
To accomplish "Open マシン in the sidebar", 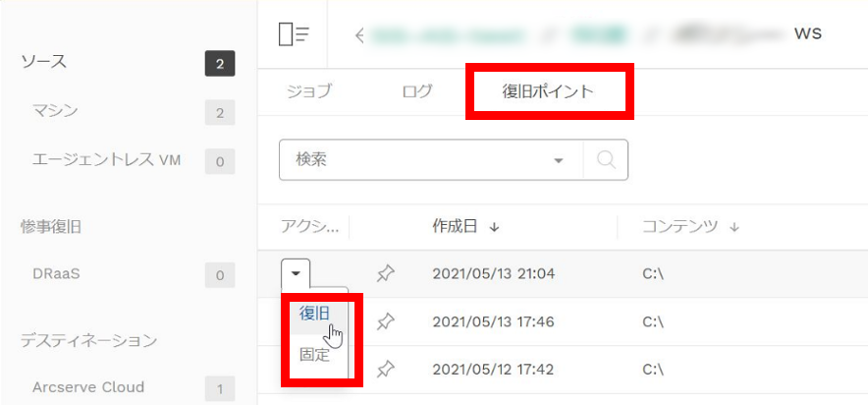I will (x=55, y=112).
